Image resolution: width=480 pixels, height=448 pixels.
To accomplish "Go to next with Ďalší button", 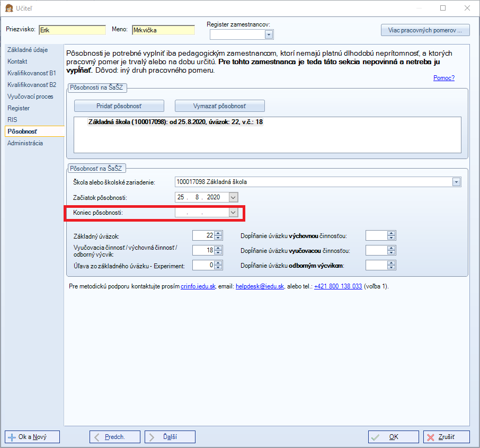I will [170, 437].
